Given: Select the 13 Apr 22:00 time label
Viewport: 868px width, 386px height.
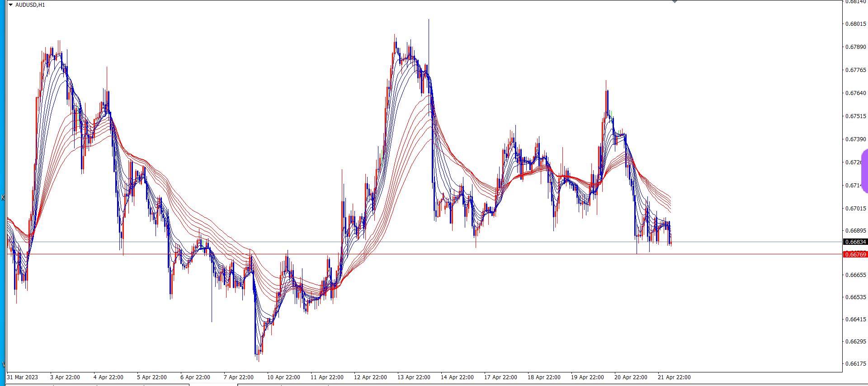Looking at the screenshot, I should tap(414, 377).
